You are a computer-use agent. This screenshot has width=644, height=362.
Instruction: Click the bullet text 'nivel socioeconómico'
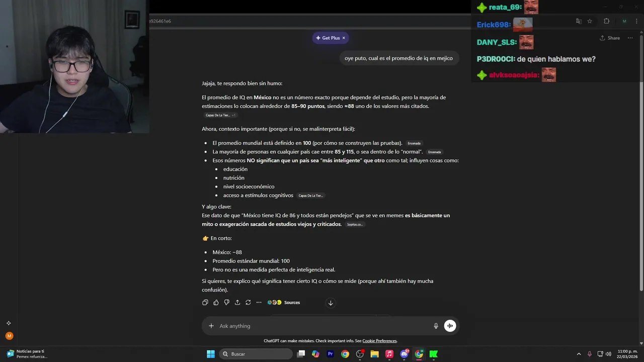pyautogui.click(x=249, y=187)
